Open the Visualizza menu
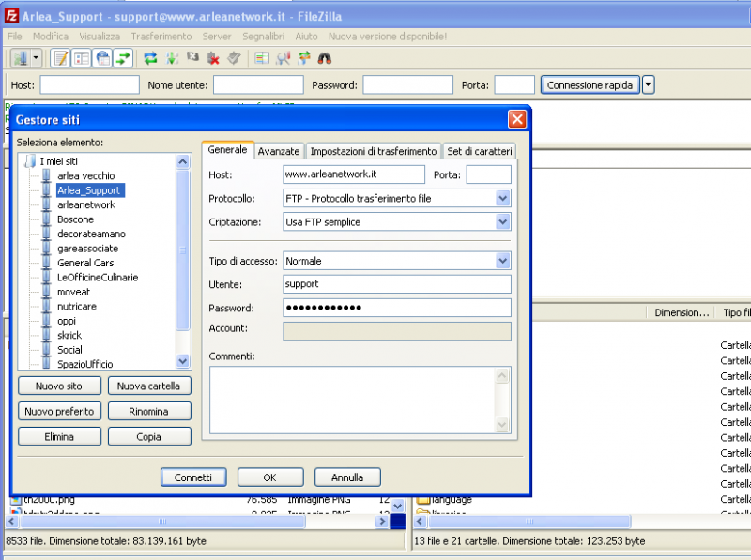The width and height of the screenshot is (751, 560). [100, 37]
